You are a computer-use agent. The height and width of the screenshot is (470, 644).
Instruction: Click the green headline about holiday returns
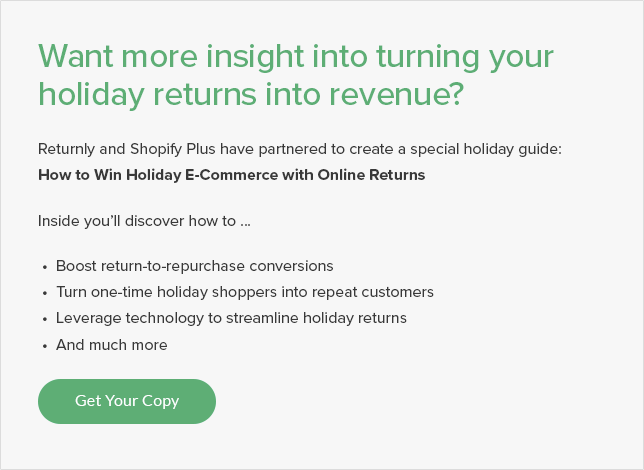pos(296,74)
